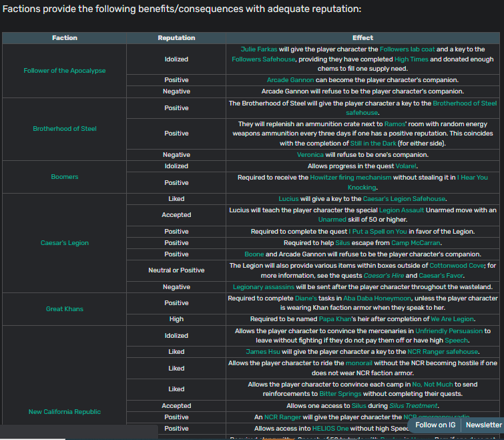The width and height of the screenshot is (504, 440).
Task: Open the Brotherhood of Steel faction link
Action: [64, 129]
